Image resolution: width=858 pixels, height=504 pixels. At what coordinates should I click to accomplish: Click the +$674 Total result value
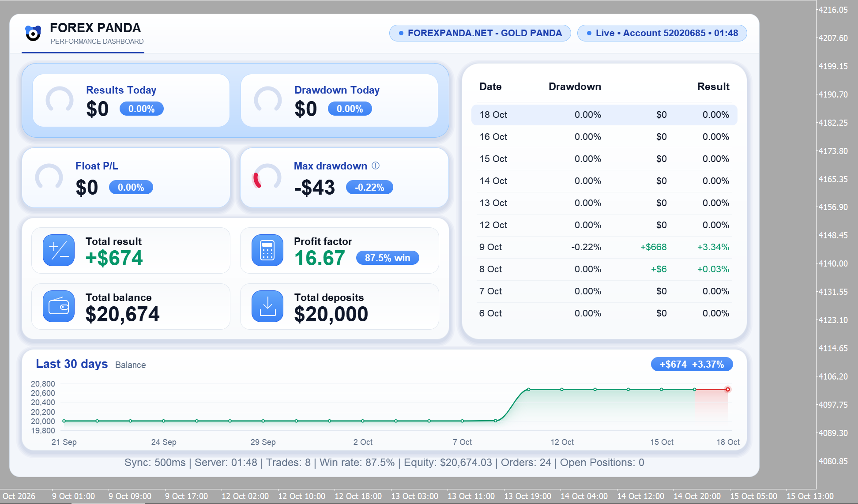[x=114, y=258]
